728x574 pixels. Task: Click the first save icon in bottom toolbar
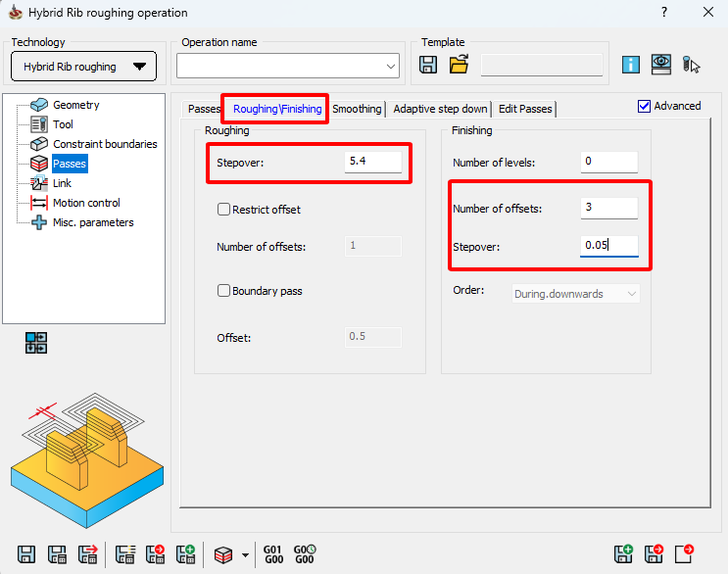pyautogui.click(x=26, y=554)
